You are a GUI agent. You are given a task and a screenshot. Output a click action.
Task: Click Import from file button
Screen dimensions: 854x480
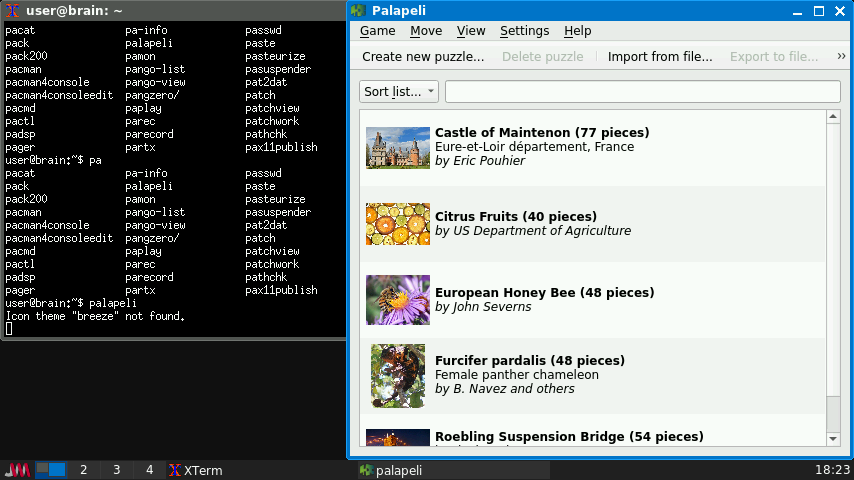[x=659, y=57]
